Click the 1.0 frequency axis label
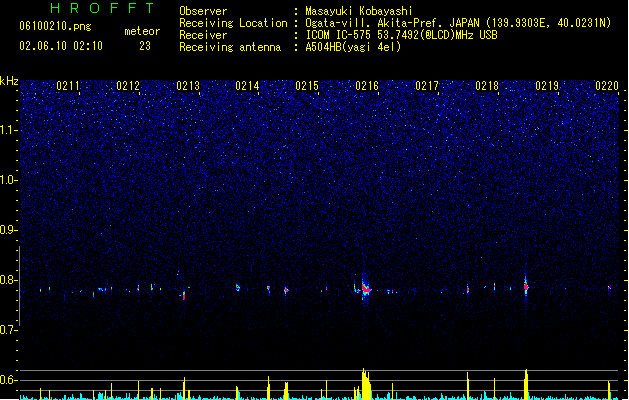 click(8, 180)
